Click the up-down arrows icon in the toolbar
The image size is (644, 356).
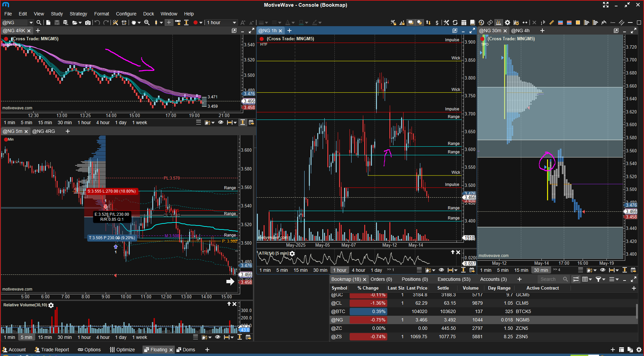point(428,22)
